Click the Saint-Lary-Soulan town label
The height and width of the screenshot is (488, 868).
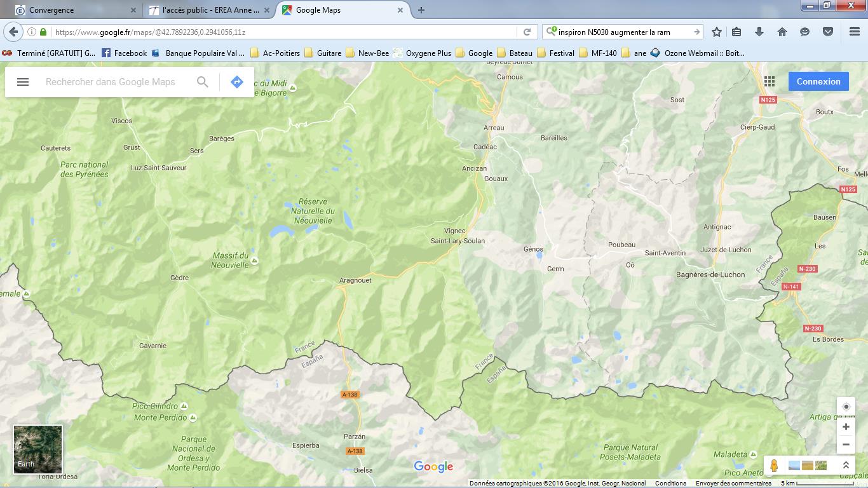click(458, 241)
